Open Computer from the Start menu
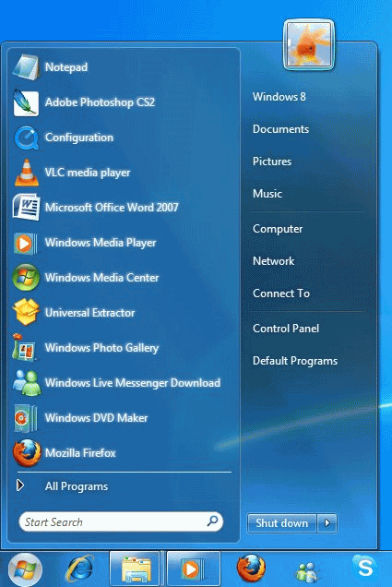 [278, 229]
